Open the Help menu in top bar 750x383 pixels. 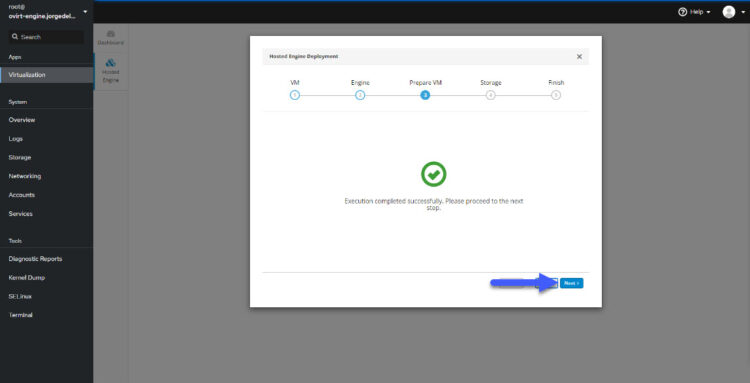(x=695, y=12)
